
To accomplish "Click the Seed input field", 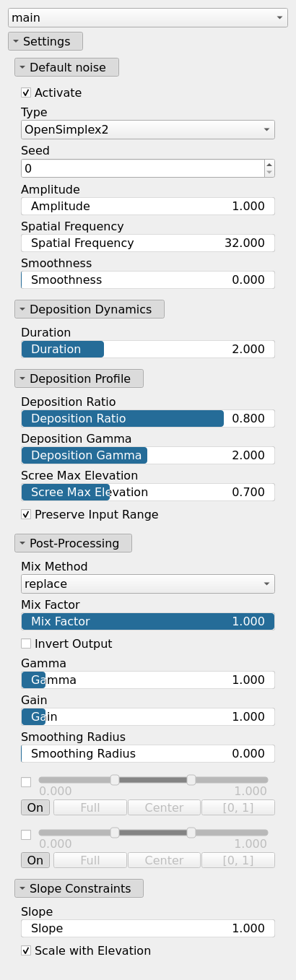I will (x=142, y=168).
